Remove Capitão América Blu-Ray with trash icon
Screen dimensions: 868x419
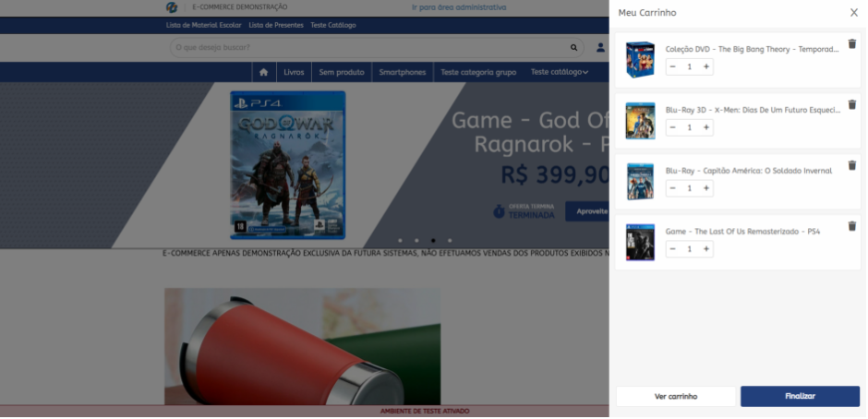coord(852,165)
